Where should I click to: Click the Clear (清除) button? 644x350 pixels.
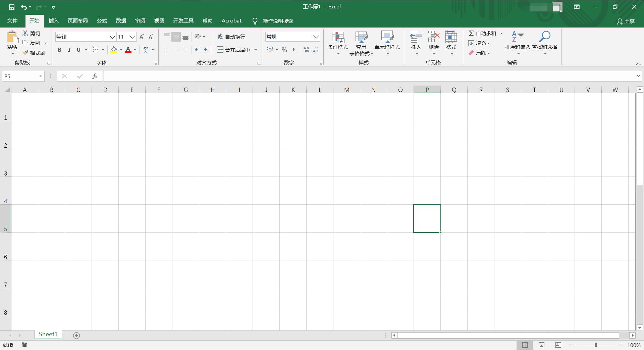[x=479, y=53]
